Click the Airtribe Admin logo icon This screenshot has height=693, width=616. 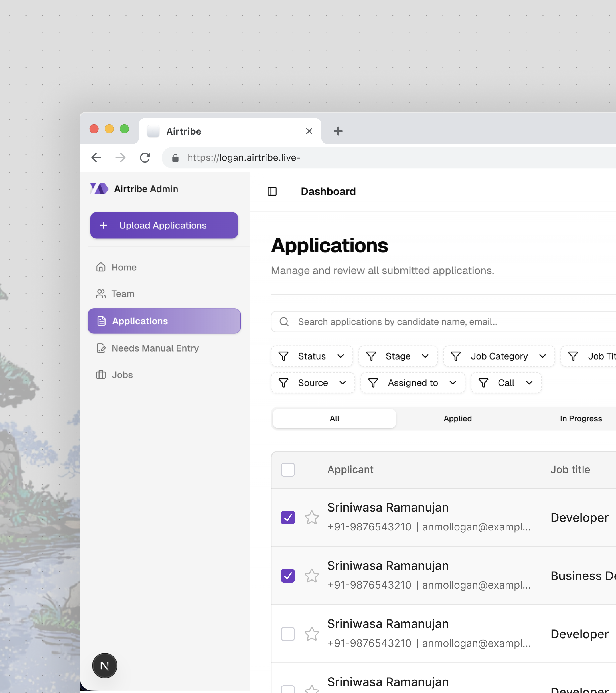coord(99,189)
